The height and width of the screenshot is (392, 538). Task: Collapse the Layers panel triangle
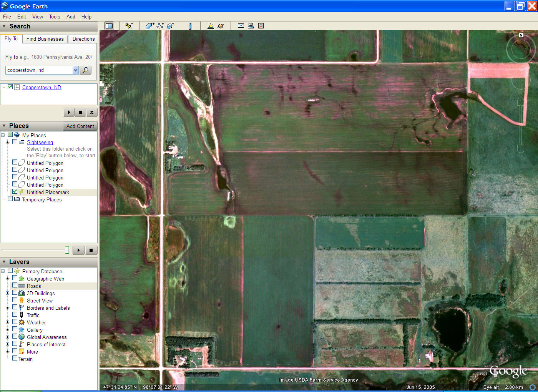pyautogui.click(x=4, y=262)
